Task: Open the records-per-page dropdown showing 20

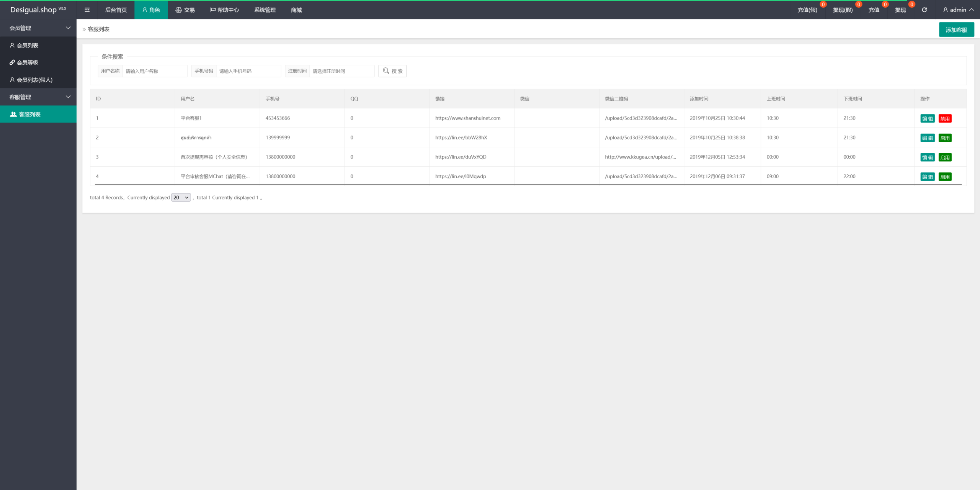Action: pos(181,197)
